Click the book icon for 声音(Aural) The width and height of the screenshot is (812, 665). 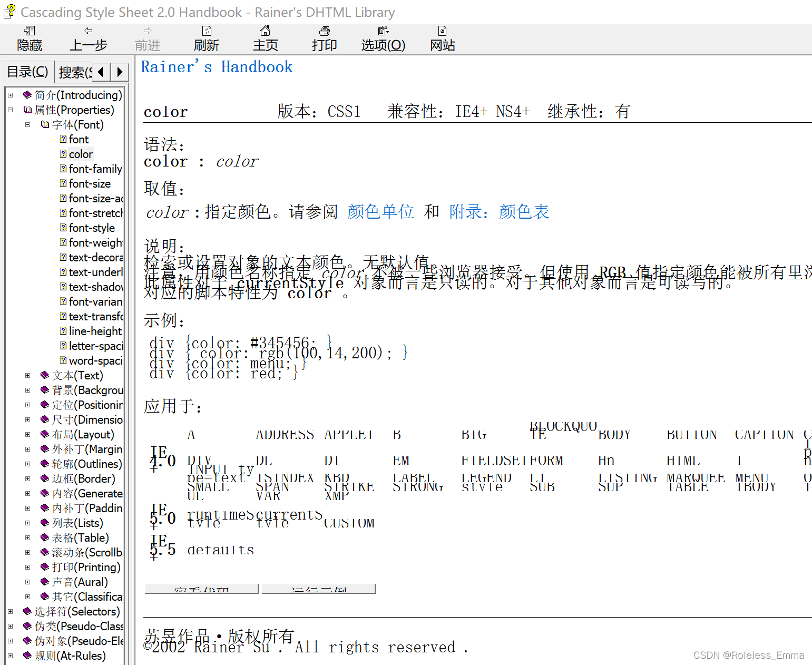pyautogui.click(x=45, y=582)
